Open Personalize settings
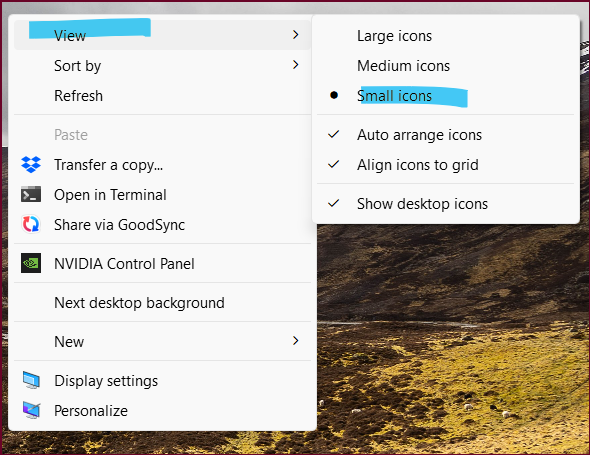The height and width of the screenshot is (455, 590). click(162, 411)
